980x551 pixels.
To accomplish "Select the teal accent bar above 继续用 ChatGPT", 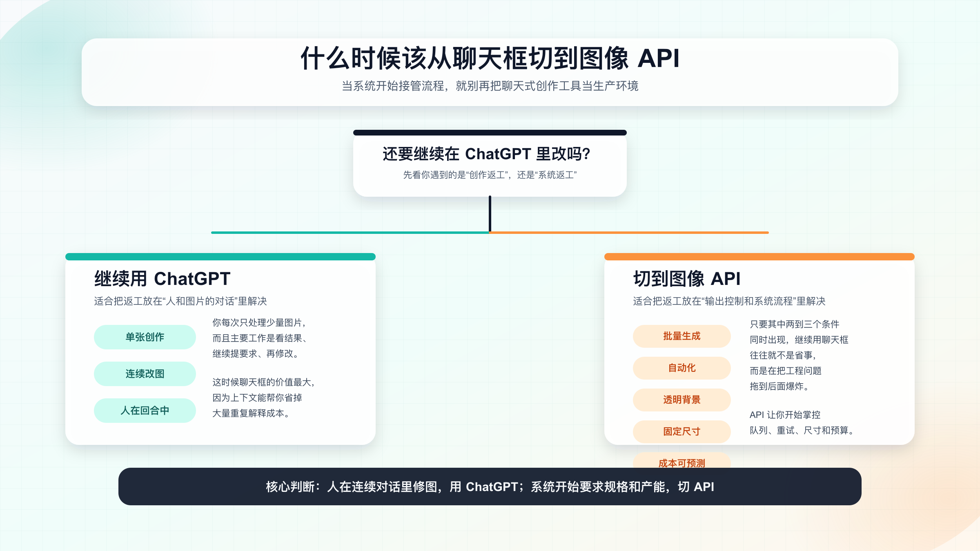I will pyautogui.click(x=220, y=257).
